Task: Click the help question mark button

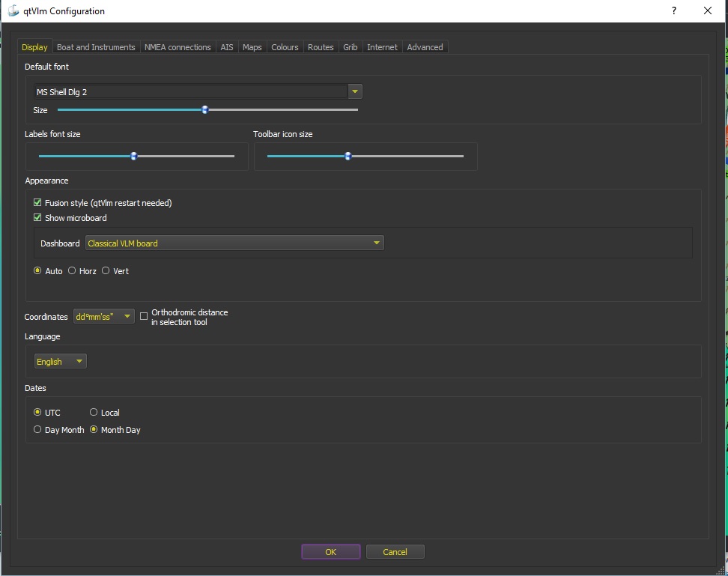Action: pos(673,10)
